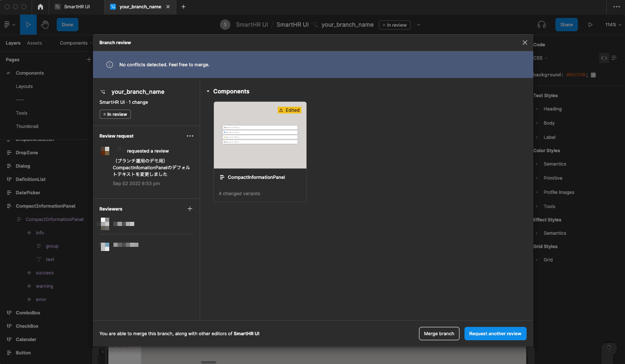Image resolution: width=625 pixels, height=364 pixels.
Task: Collapse the Components section in review
Action: (208, 91)
